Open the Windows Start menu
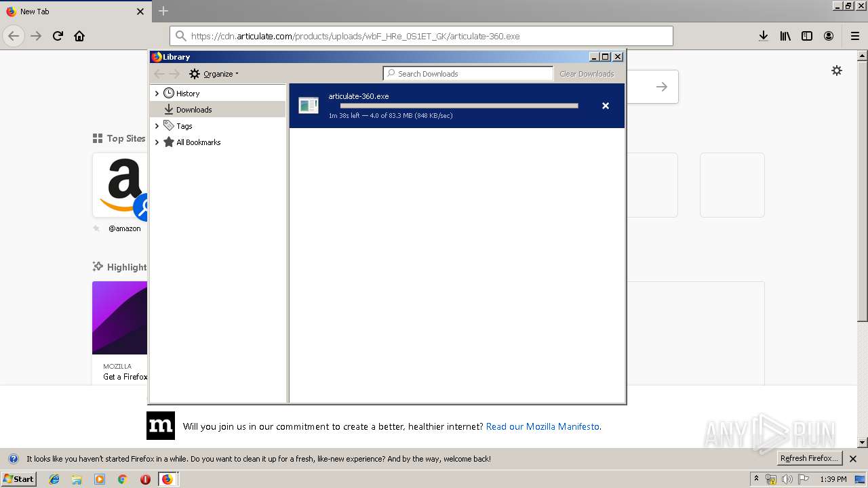The image size is (868, 488). tap(19, 479)
